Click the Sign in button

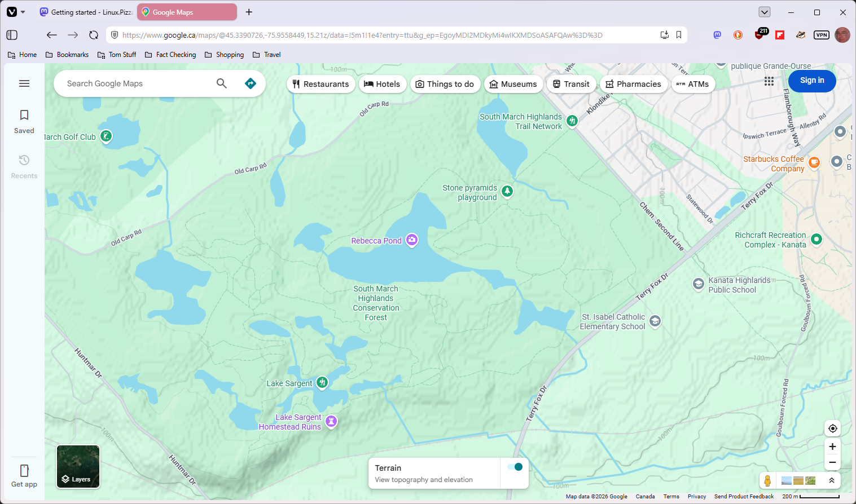coord(812,81)
